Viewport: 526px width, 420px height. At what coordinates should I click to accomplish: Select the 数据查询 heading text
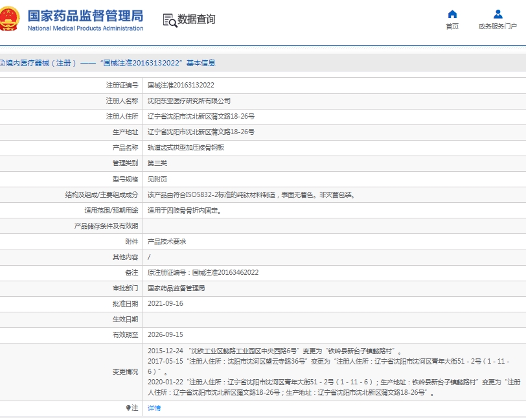(196, 19)
